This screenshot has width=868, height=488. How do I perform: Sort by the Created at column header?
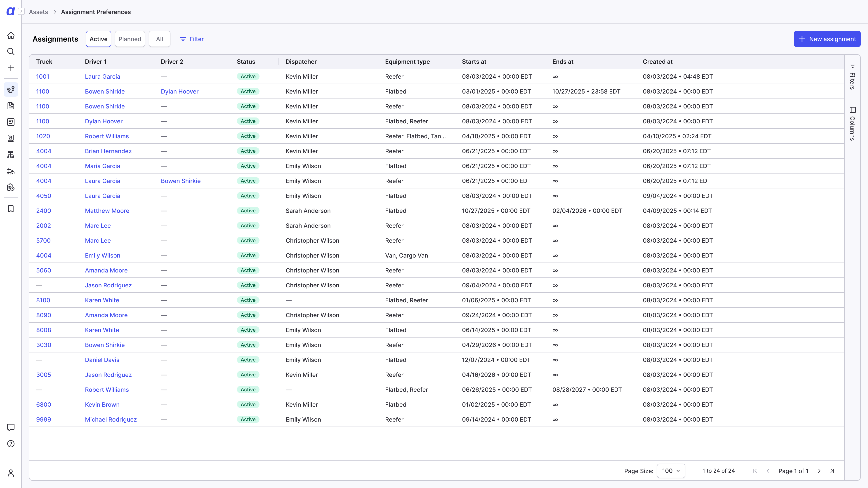(x=657, y=62)
